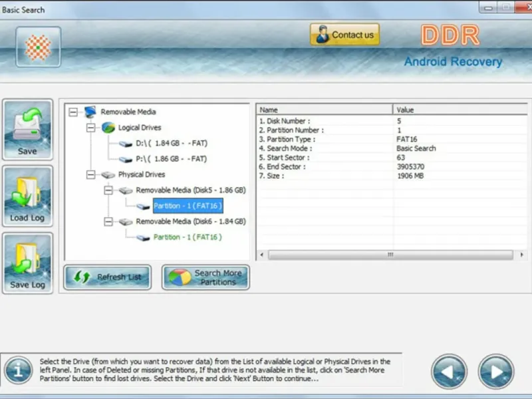
Task: Click the Physical Drives disk icon
Action: pos(108,175)
